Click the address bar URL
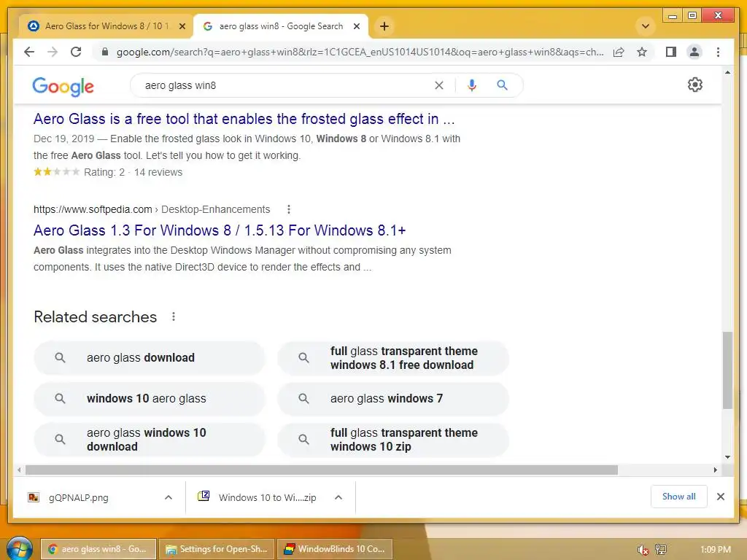Viewport: 747px width, 560px height. (x=360, y=52)
